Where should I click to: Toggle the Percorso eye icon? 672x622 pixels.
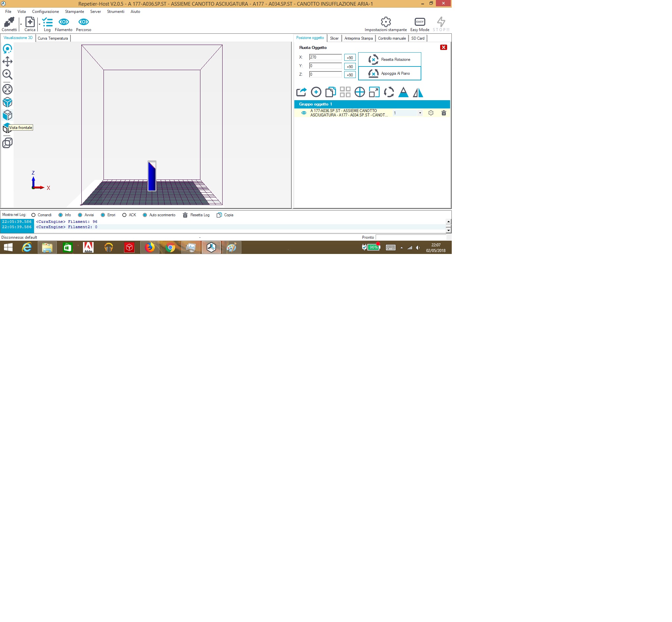click(x=83, y=22)
